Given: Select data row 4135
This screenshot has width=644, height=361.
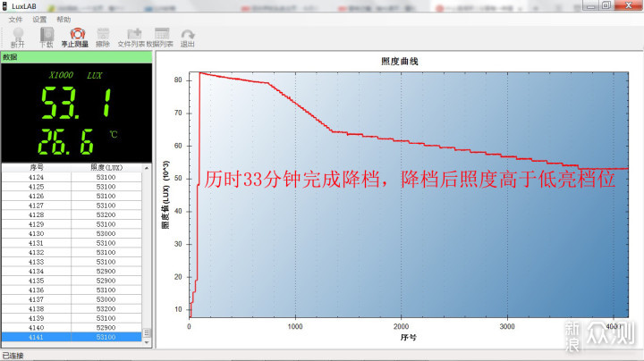Looking at the screenshot, I should (72, 281).
